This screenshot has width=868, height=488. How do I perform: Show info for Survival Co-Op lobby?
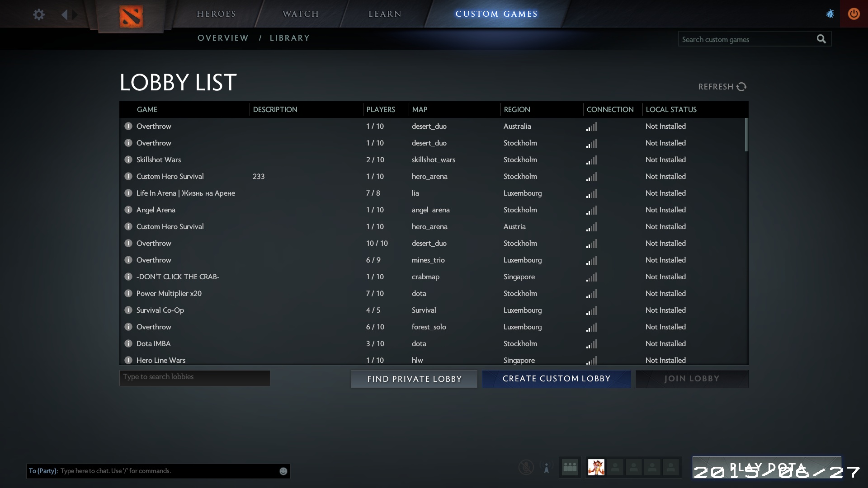[x=128, y=310]
